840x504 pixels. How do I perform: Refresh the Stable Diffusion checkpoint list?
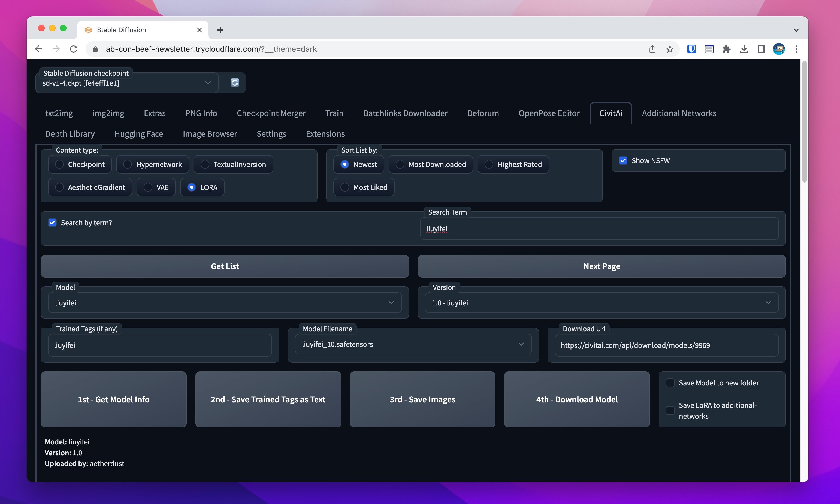click(x=235, y=83)
